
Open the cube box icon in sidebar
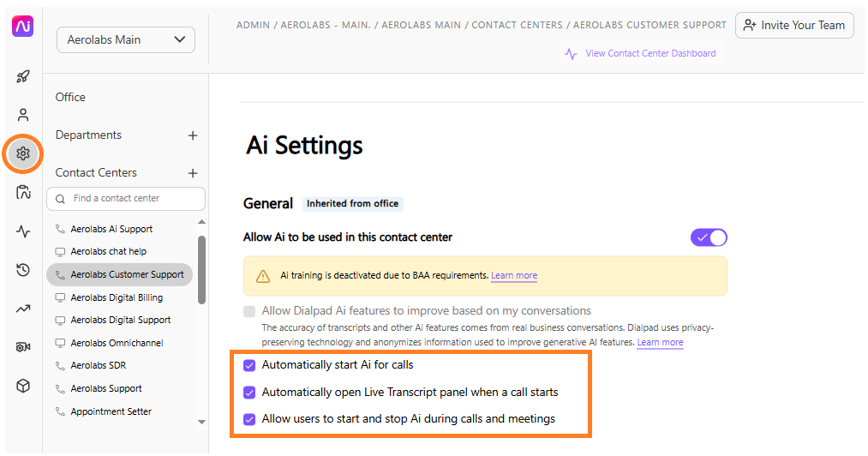pos(22,386)
